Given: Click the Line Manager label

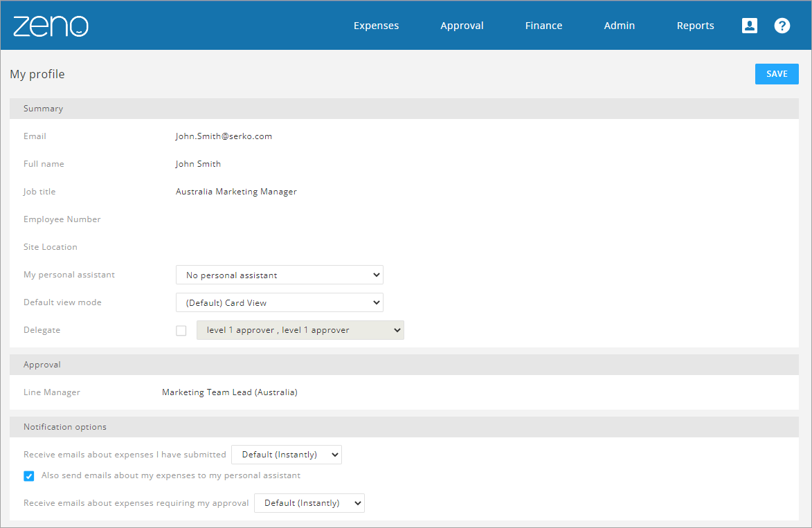Looking at the screenshot, I should point(52,392).
